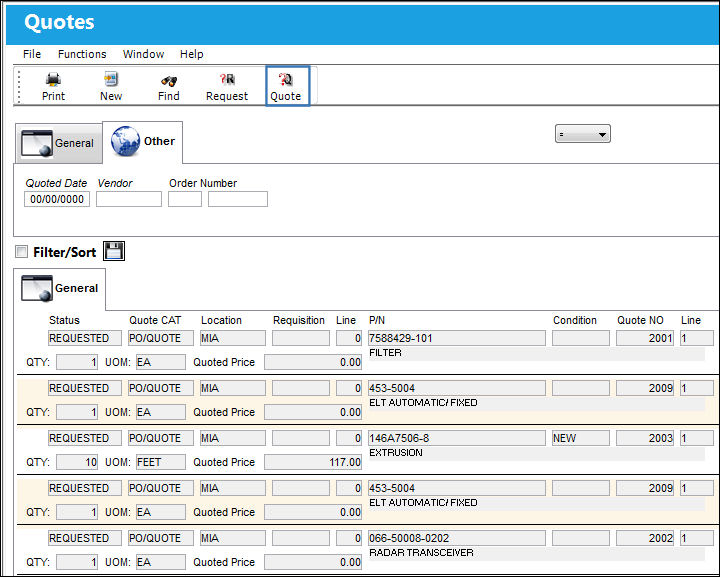Click the FILTER description text
720x577 pixels.
coord(385,353)
